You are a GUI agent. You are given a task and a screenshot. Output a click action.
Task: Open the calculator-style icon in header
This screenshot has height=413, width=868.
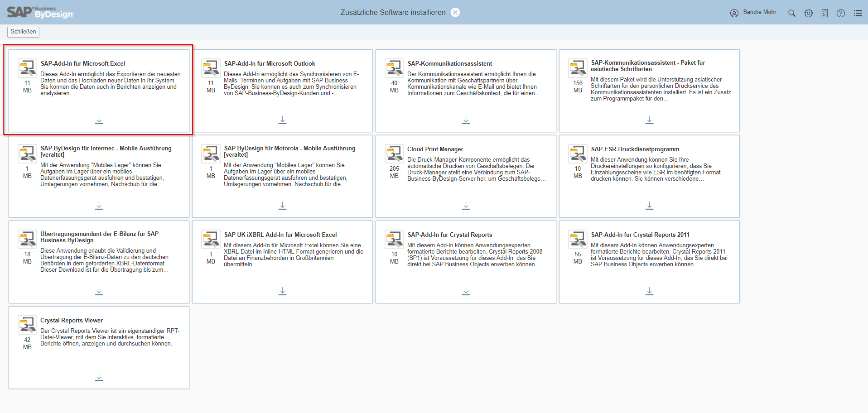pos(825,13)
